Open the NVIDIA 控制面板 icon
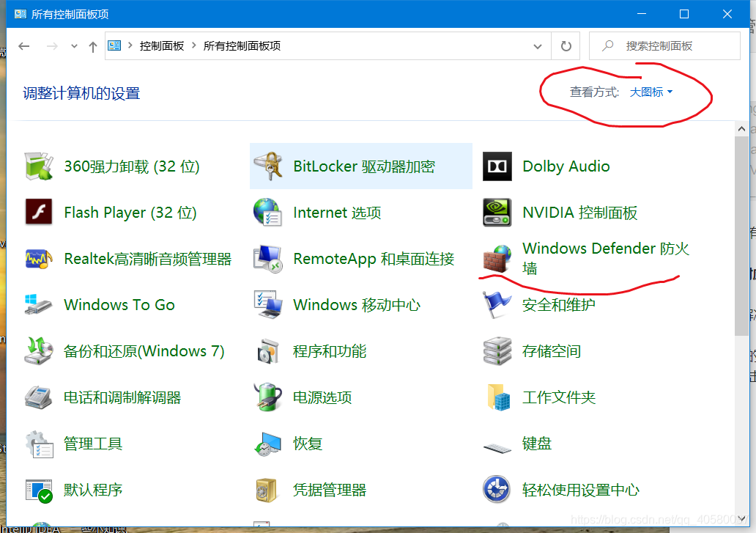 [x=497, y=212]
